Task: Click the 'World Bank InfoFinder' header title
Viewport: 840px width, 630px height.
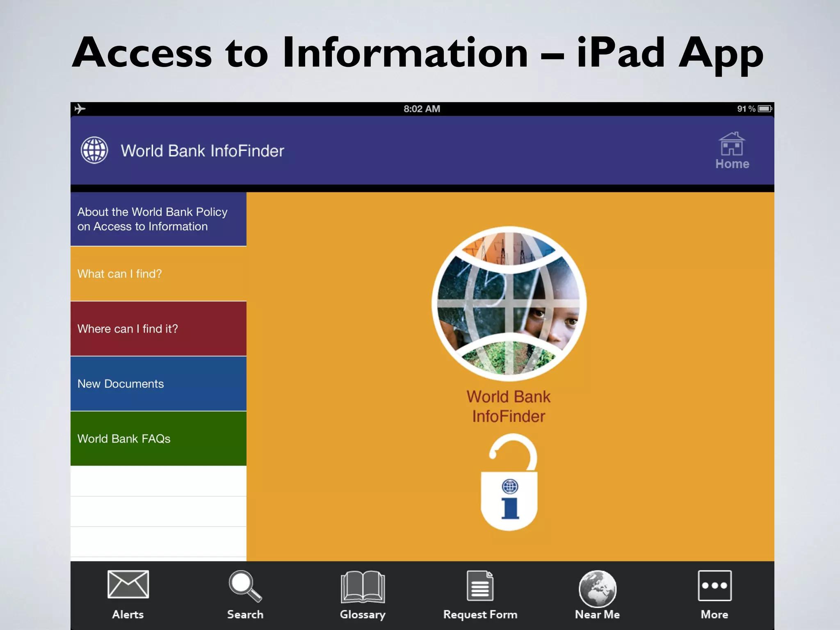Action: (x=202, y=151)
